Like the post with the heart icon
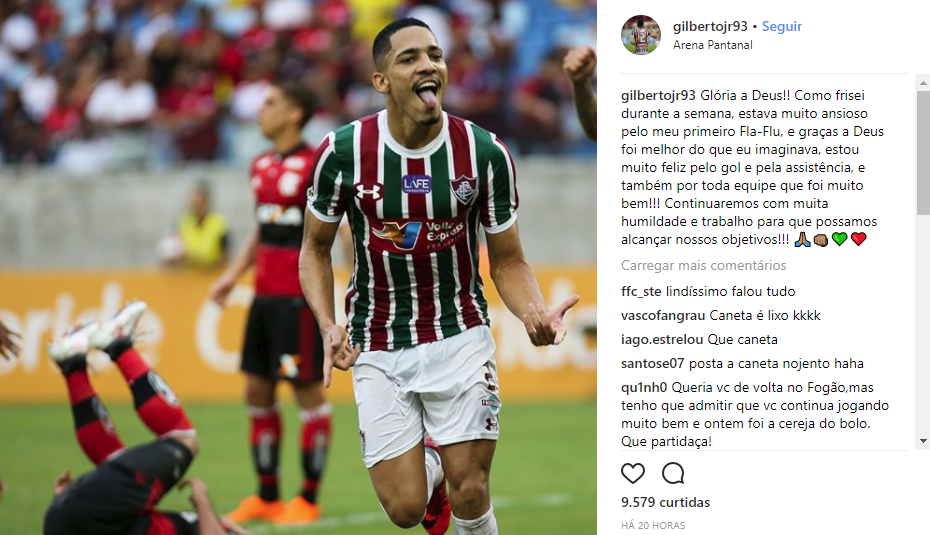This screenshot has height=535, width=930. click(x=632, y=473)
